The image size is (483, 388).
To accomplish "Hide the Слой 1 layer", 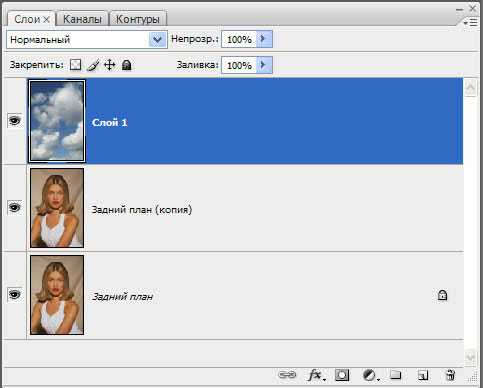I will (x=14, y=120).
